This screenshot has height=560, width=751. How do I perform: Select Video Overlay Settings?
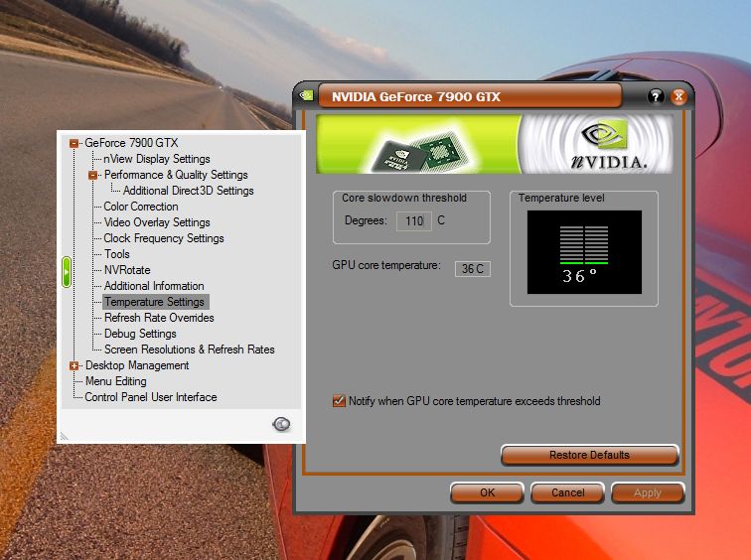pyautogui.click(x=157, y=222)
